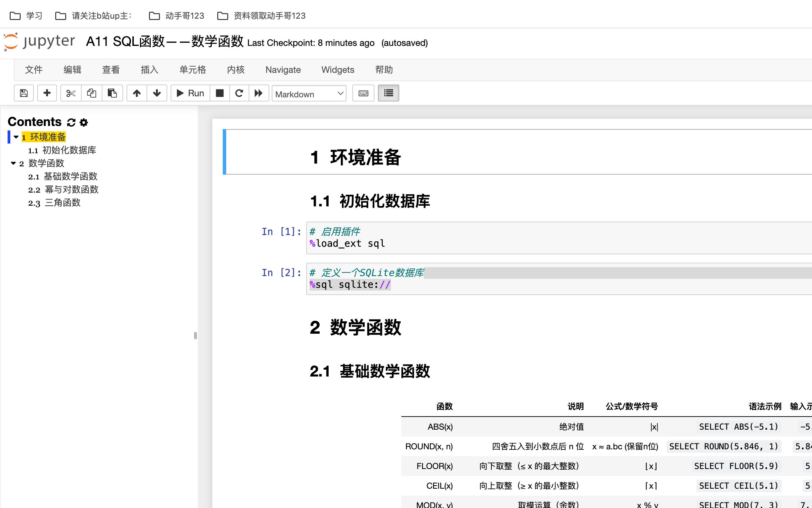Cut the selected cell using scissors icon
Image resolution: width=812 pixels, height=508 pixels.
click(70, 93)
